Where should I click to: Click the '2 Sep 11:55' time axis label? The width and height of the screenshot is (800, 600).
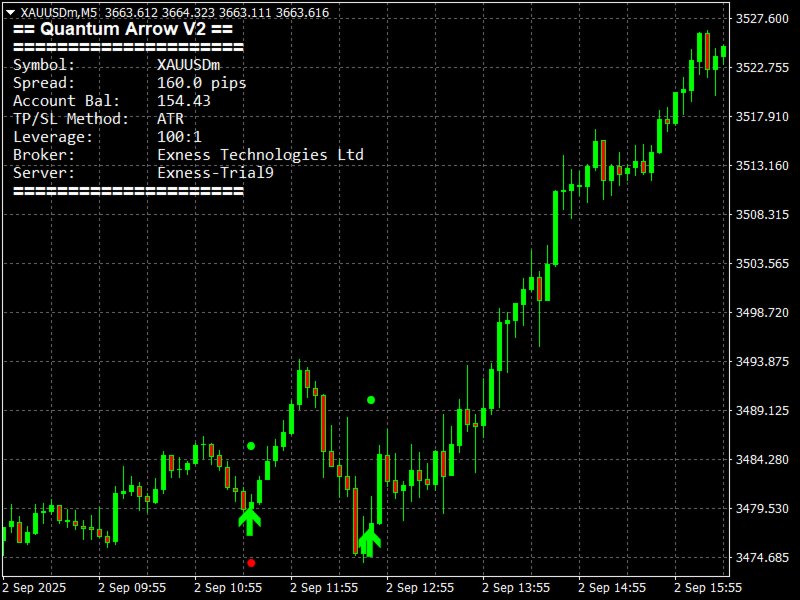pyautogui.click(x=324, y=588)
